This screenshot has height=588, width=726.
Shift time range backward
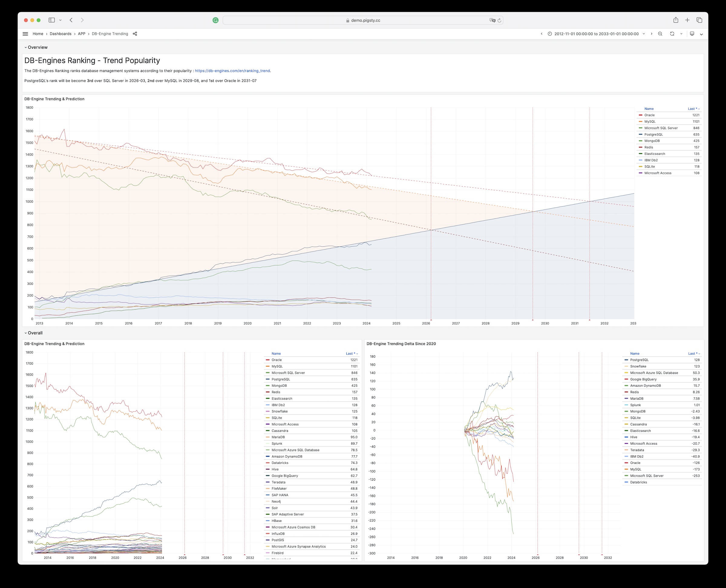pos(541,34)
